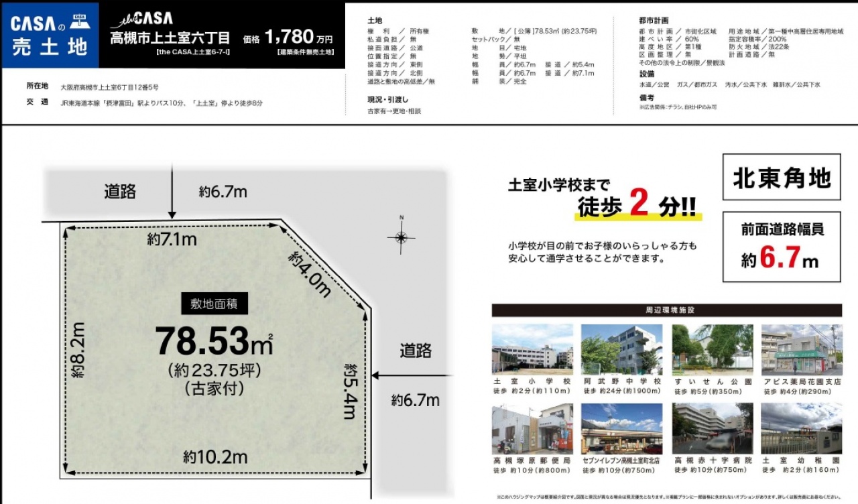Click the 土地 section heading

click(x=376, y=21)
